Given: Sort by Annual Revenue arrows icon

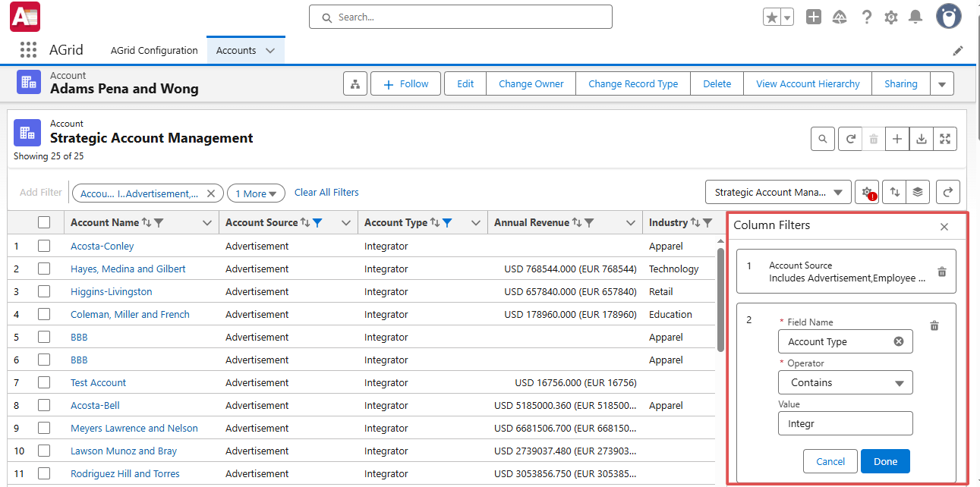Looking at the screenshot, I should 577,223.
